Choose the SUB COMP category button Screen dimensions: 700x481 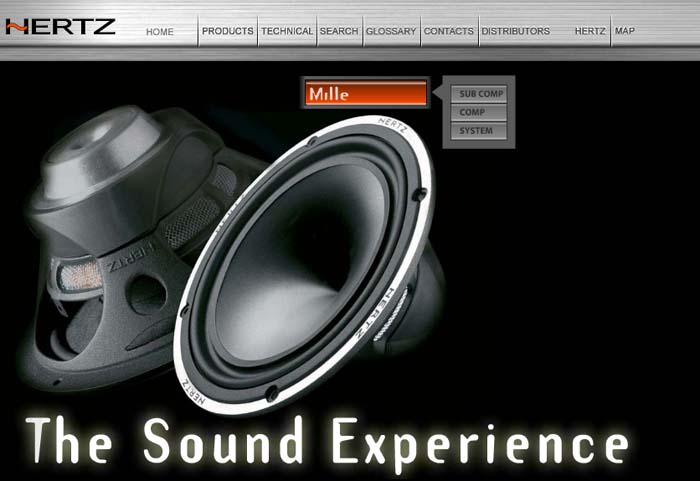[479, 94]
